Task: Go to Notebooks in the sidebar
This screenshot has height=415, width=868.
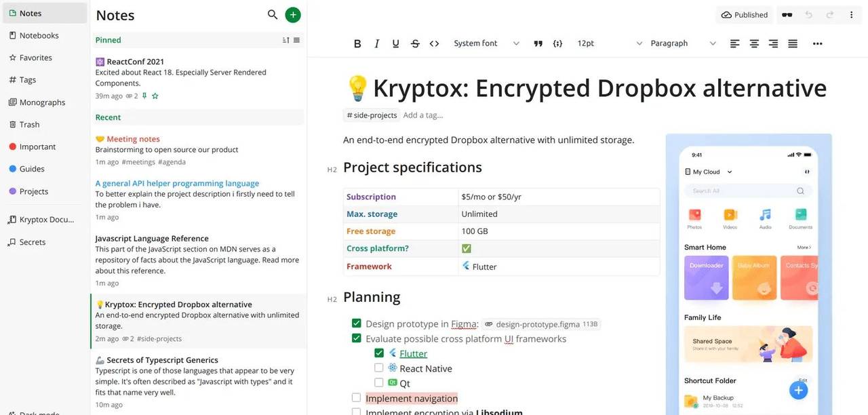Action: (x=39, y=35)
